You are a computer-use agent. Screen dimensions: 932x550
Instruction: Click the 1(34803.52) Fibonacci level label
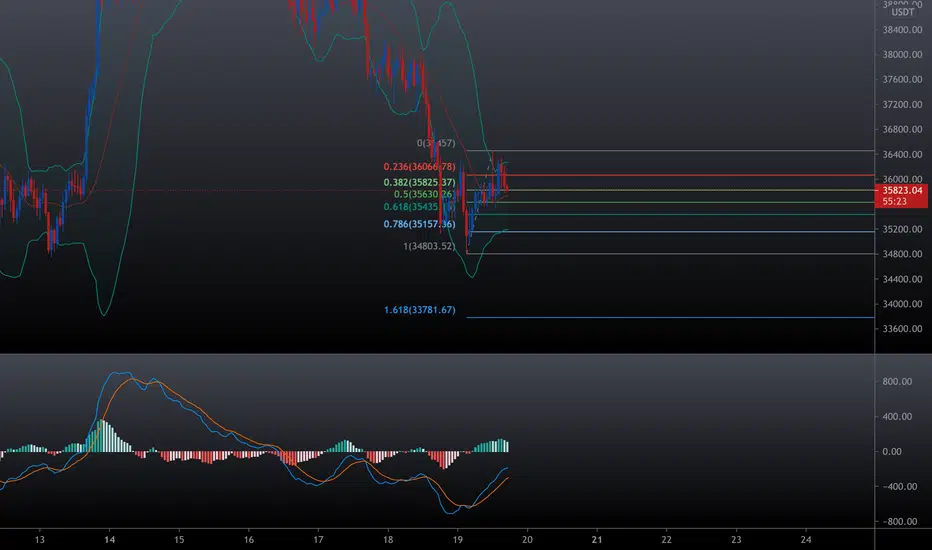click(429, 246)
